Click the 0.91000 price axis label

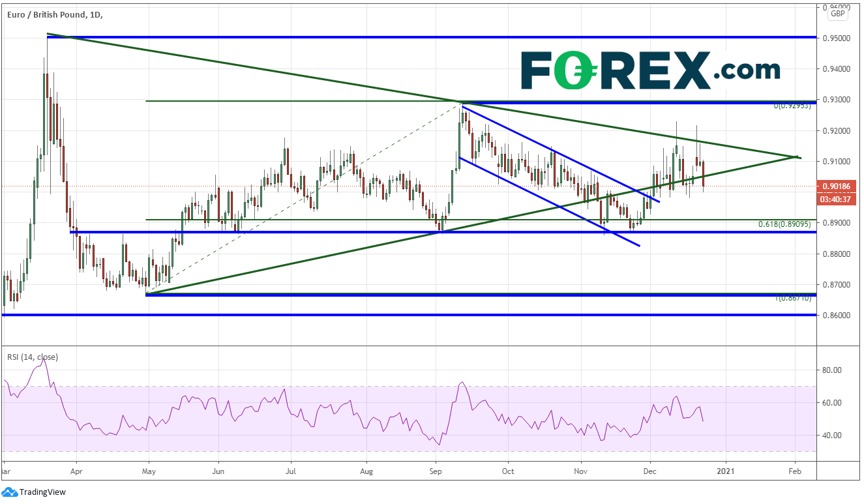[836, 162]
